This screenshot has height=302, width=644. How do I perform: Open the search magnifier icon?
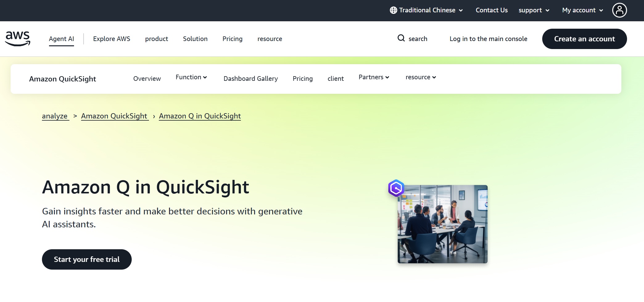[x=401, y=38]
